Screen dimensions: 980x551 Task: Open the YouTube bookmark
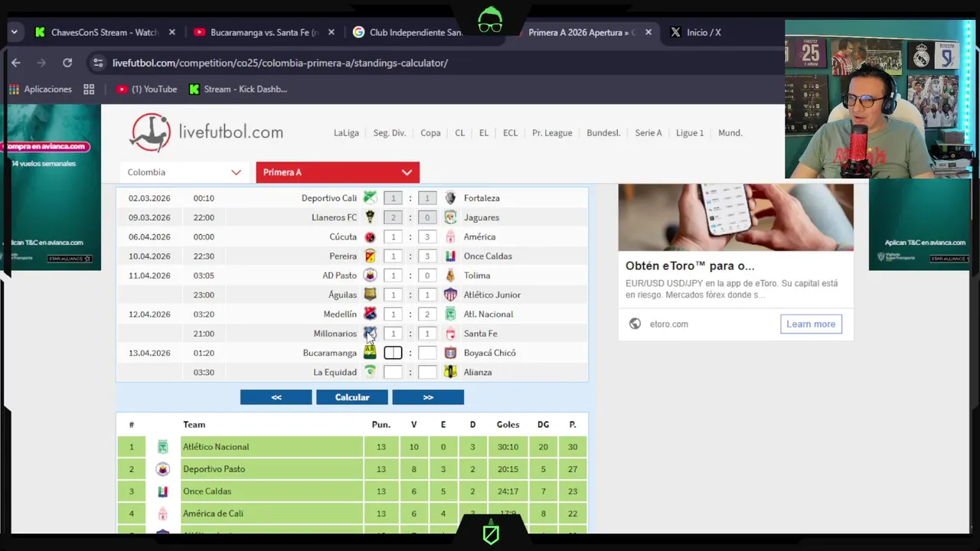[x=147, y=89]
